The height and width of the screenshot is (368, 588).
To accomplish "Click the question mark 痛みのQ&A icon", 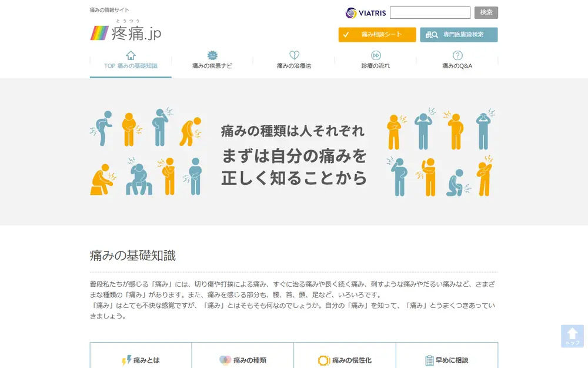I will point(457,55).
